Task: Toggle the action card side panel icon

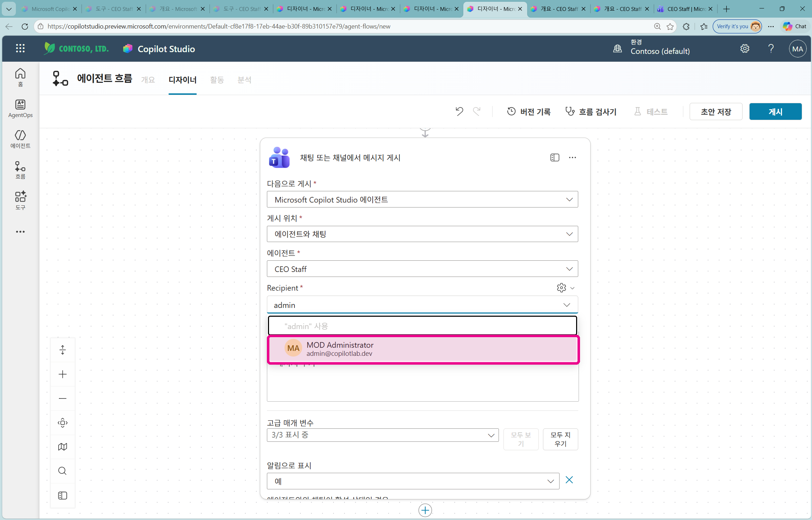Action: coord(555,157)
